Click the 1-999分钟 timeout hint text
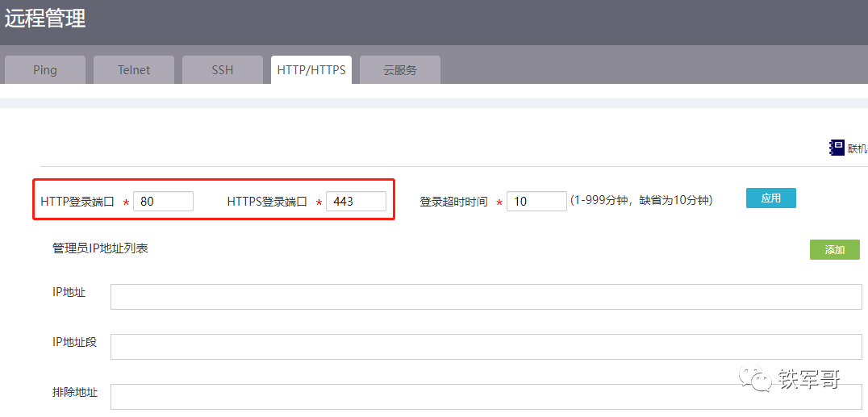Image resolution: width=868 pixels, height=417 pixels. point(641,200)
